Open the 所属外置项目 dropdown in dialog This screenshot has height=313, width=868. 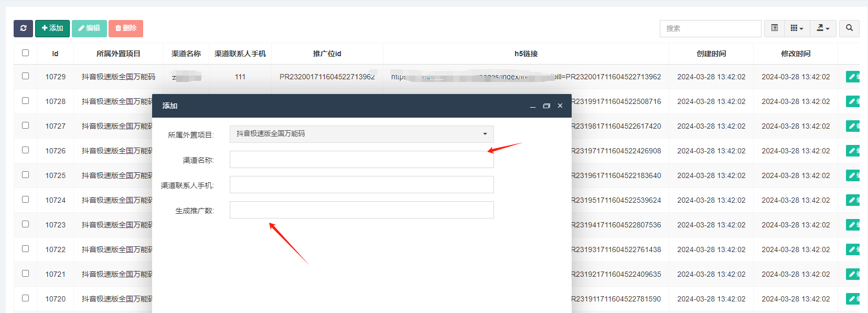point(362,134)
